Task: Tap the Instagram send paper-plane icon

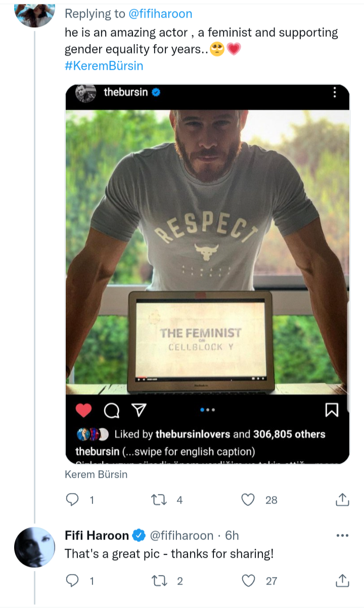Action: coord(138,410)
